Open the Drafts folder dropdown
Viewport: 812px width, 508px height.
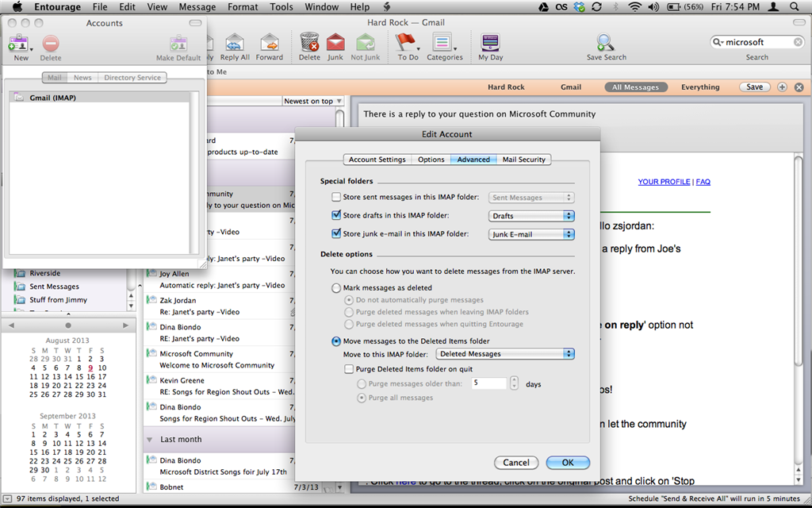pos(531,216)
